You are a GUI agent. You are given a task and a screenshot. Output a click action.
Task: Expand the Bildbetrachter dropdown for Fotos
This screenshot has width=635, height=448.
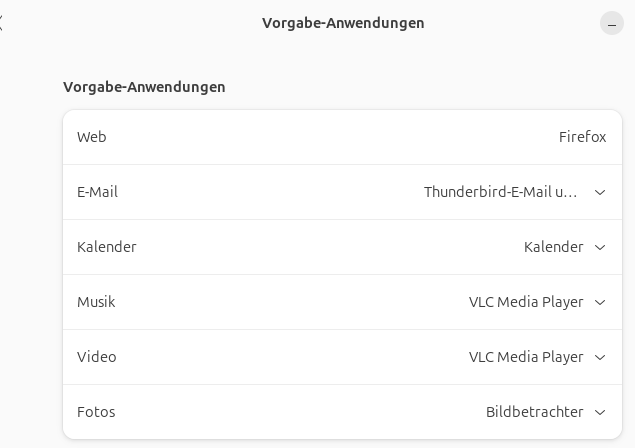click(x=534, y=412)
